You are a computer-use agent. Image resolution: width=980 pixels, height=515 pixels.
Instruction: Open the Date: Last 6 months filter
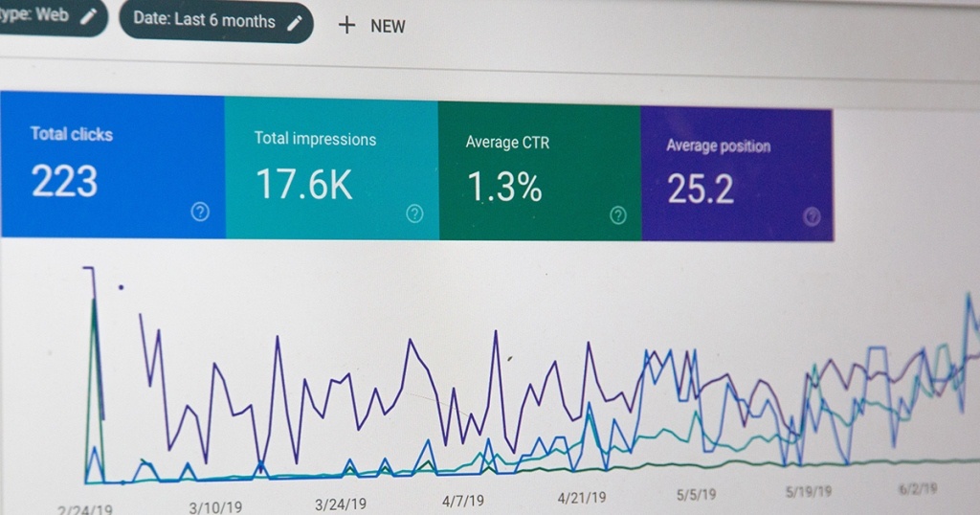click(204, 19)
